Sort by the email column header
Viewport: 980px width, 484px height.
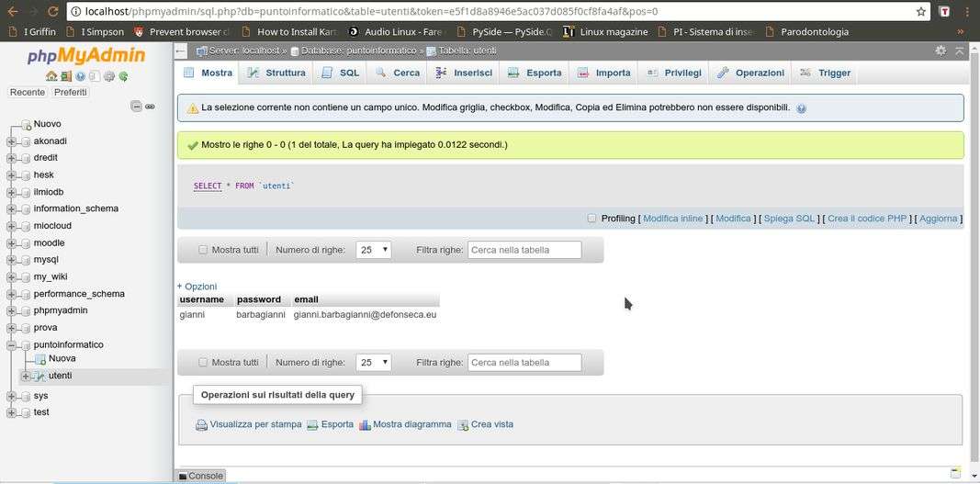point(306,299)
